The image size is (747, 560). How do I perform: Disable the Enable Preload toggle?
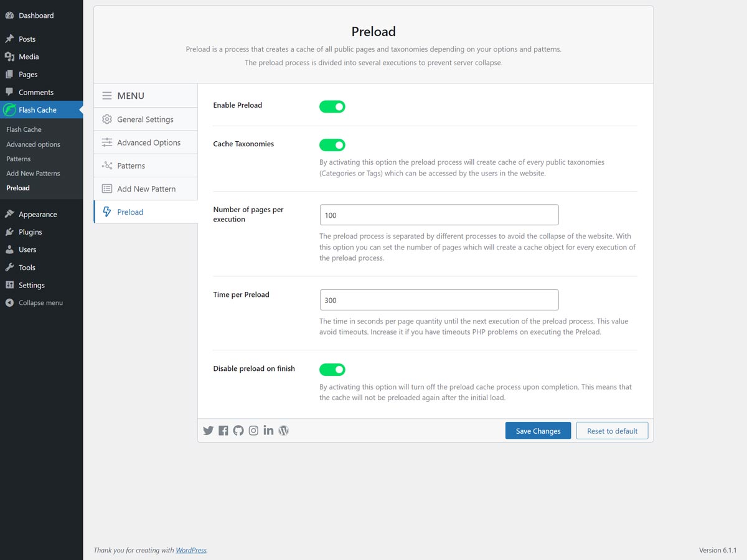pyautogui.click(x=332, y=106)
